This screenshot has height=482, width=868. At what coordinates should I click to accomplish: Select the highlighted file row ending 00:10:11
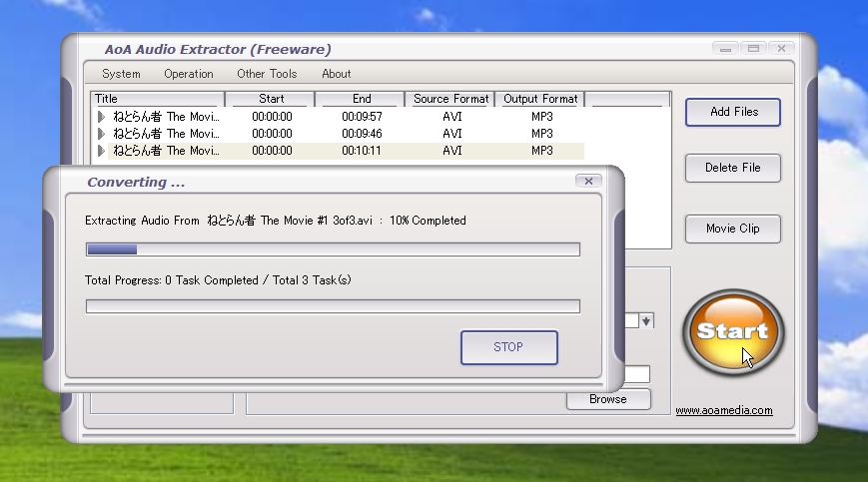[340, 151]
